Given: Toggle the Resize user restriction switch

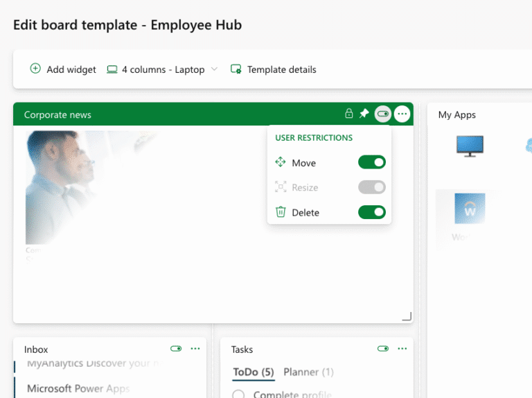Looking at the screenshot, I should [x=371, y=187].
